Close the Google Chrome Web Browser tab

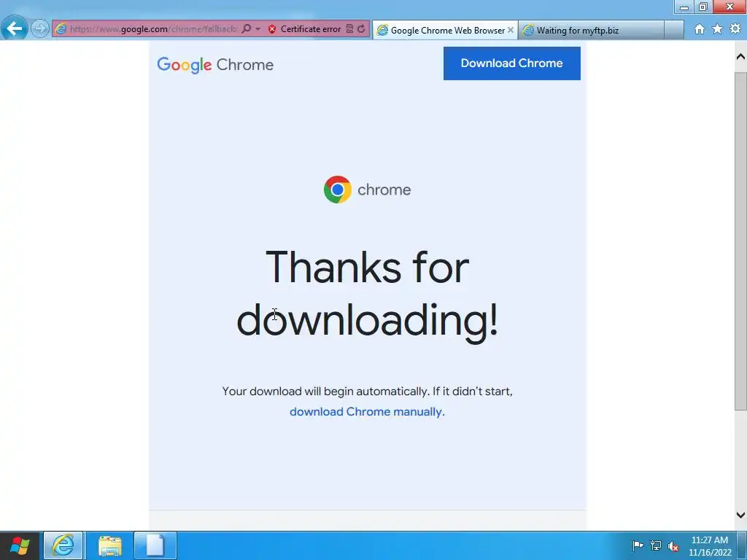510,30
